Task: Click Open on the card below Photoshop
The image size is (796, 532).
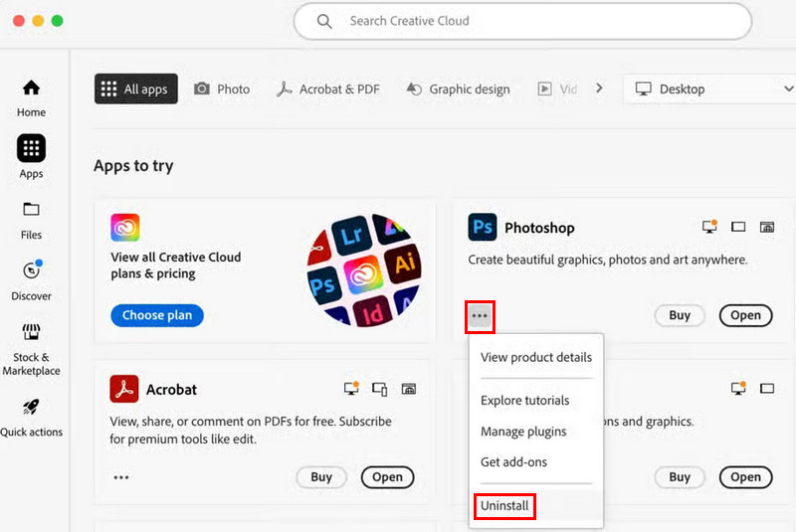Action: (745, 477)
